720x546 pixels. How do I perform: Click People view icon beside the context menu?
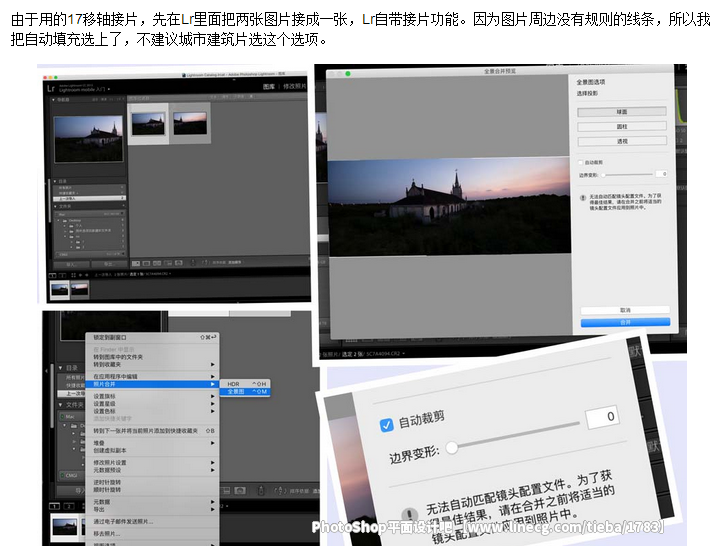point(240,491)
